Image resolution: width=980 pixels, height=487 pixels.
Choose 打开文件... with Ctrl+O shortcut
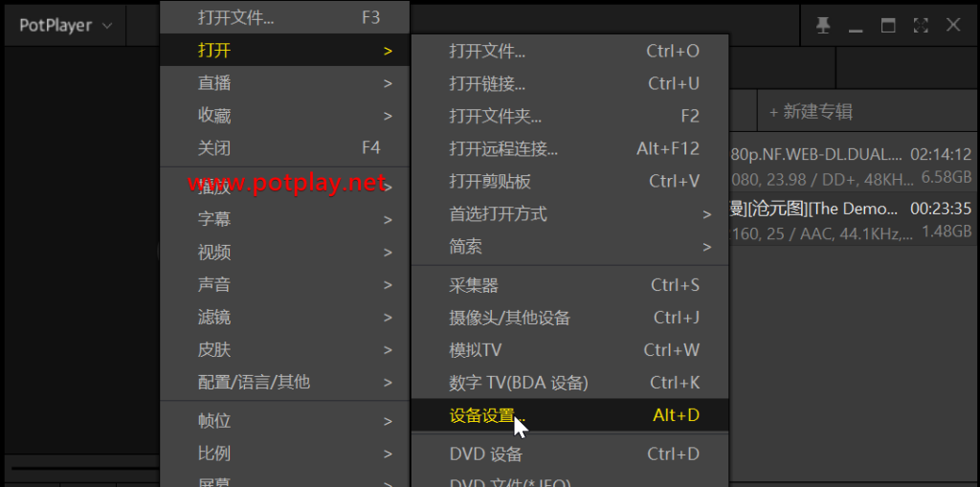[570, 52]
